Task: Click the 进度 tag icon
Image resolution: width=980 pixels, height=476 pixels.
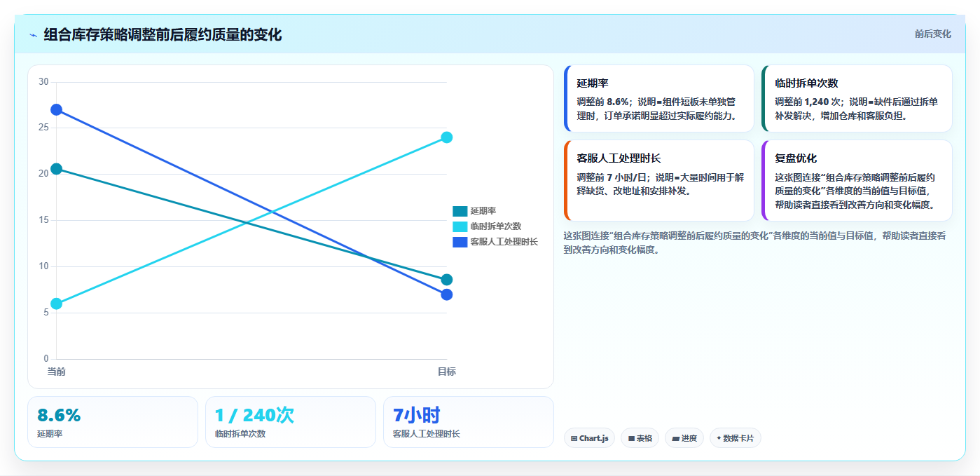Action: (675, 438)
